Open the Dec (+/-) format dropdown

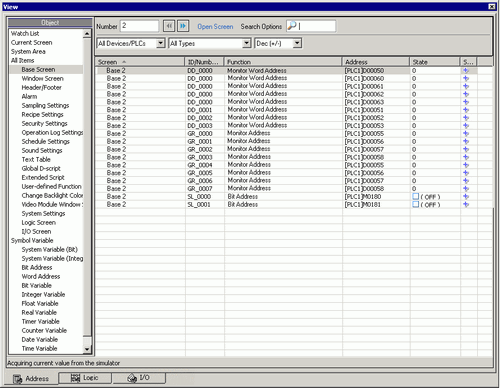click(297, 43)
